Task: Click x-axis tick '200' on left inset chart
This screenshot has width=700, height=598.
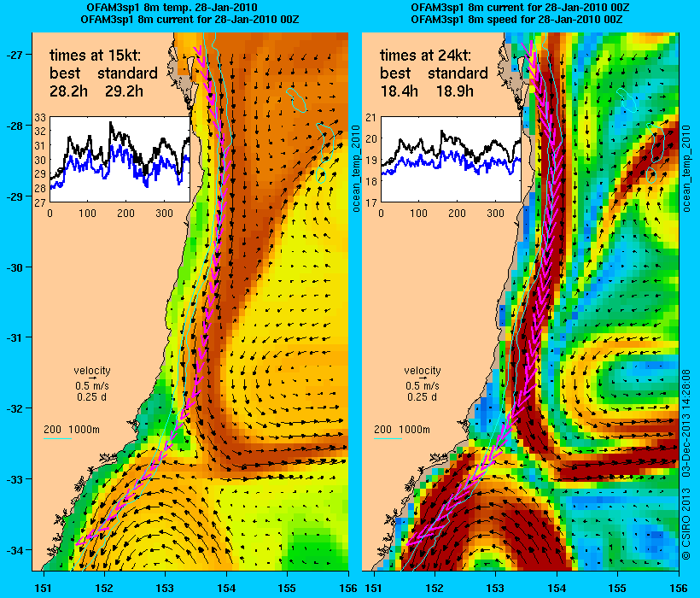Action: coord(125,213)
